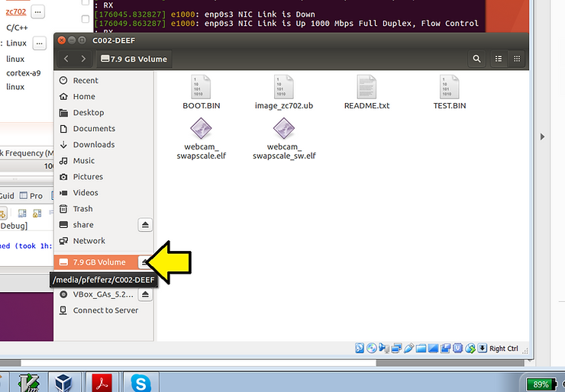Go back in file browser
The image size is (565, 392).
click(66, 59)
